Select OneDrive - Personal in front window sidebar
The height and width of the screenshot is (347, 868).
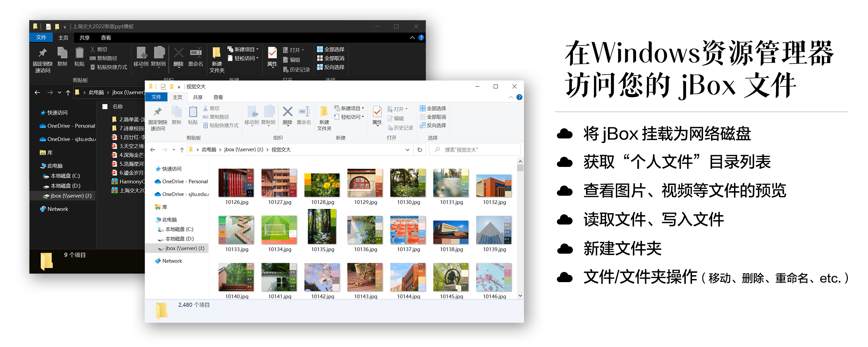point(181,181)
